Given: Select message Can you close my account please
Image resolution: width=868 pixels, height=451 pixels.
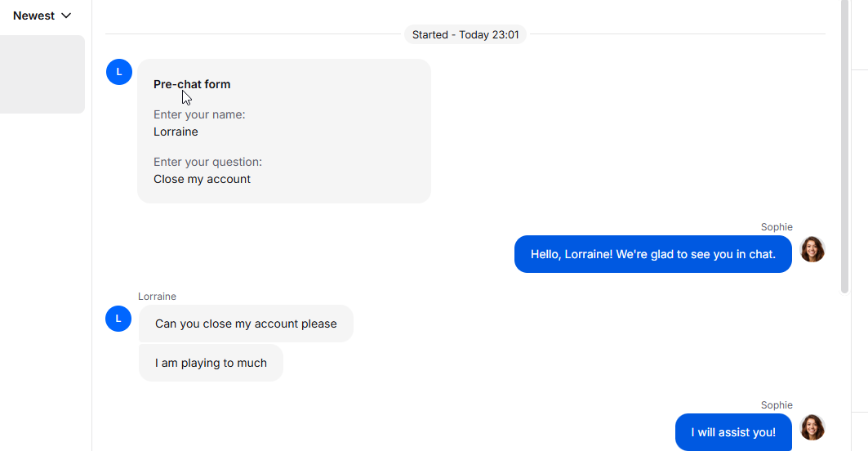Looking at the screenshot, I should 246,324.
